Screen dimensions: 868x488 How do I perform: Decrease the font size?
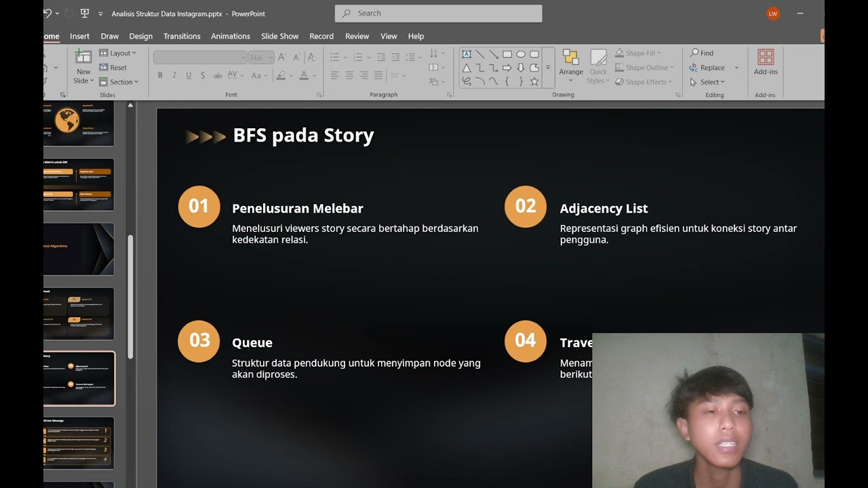297,58
